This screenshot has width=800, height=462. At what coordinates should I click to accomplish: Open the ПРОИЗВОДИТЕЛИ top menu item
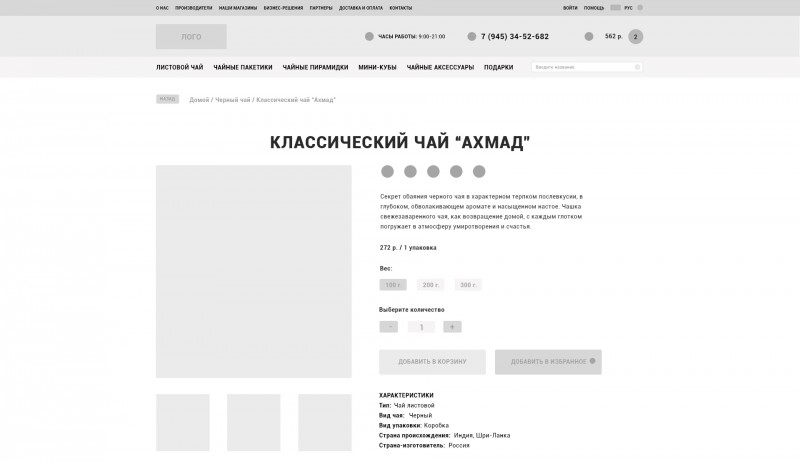[x=193, y=8]
